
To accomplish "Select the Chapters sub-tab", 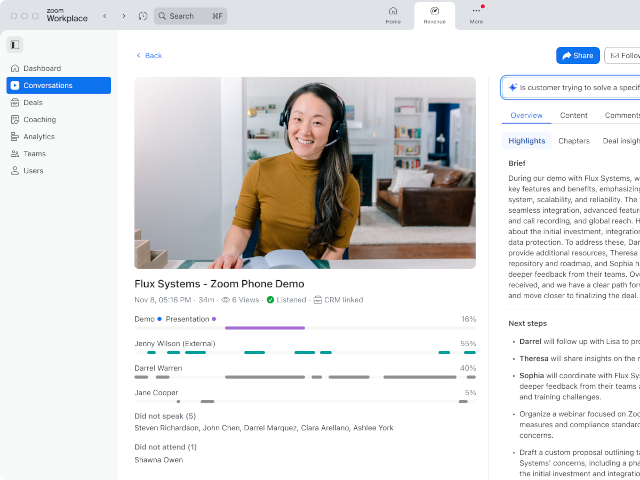I will pos(574,141).
